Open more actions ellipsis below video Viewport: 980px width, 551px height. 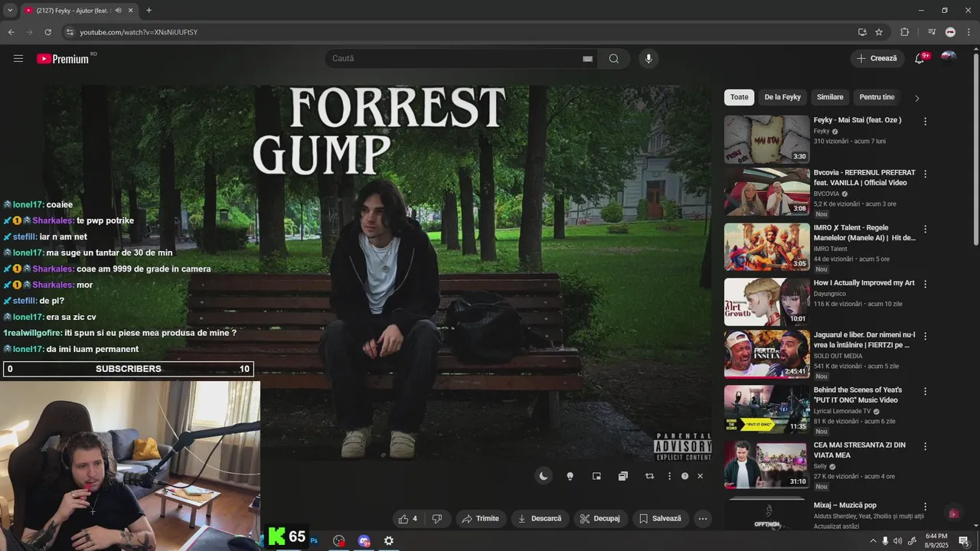[x=703, y=519]
